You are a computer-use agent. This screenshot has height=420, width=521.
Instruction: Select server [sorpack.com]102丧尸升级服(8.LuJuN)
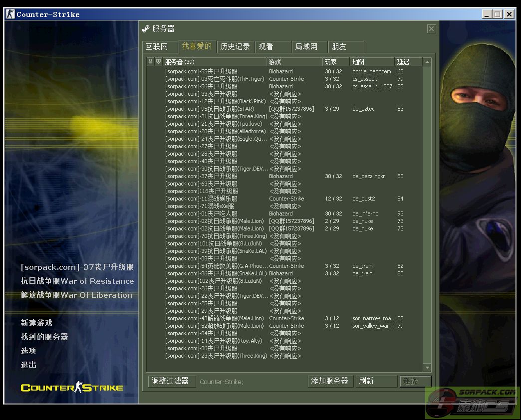[x=284, y=281]
